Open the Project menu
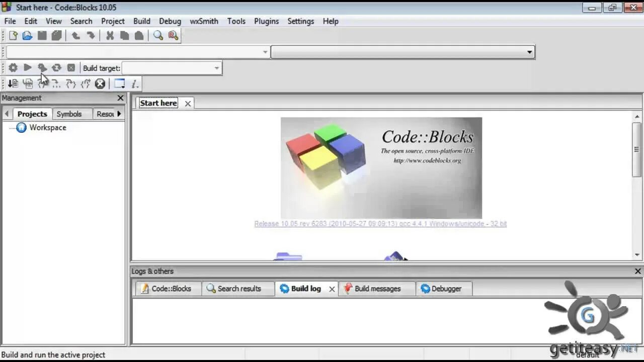The height and width of the screenshot is (362, 644). [113, 21]
